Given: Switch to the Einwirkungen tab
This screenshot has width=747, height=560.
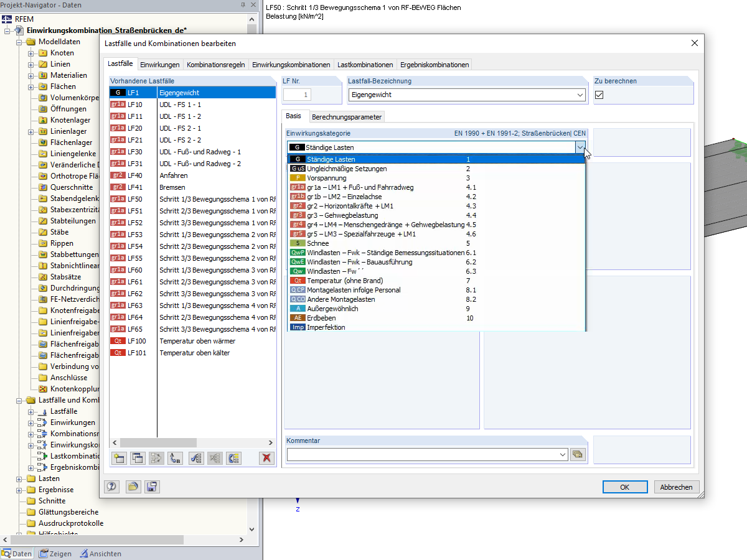Looking at the screenshot, I should 160,65.
